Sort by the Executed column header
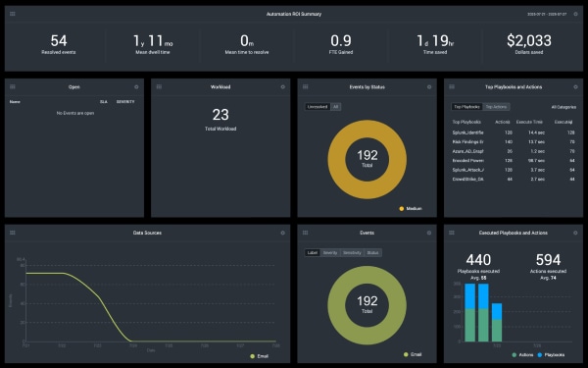 (563, 122)
